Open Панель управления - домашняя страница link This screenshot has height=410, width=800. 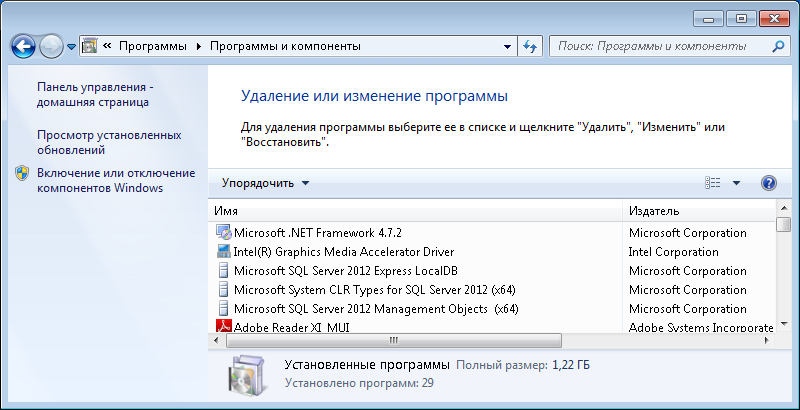[x=96, y=94]
